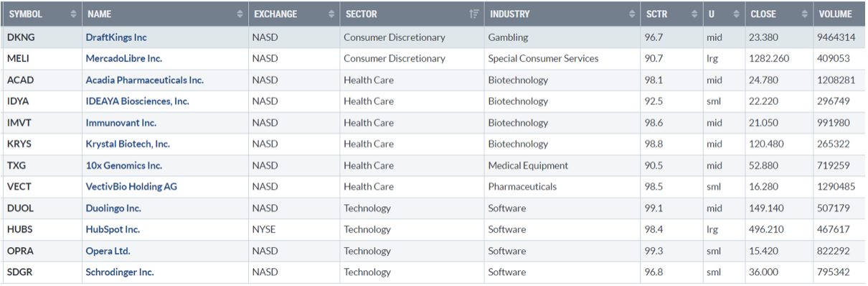The height and width of the screenshot is (286, 868).
Task: Open the Opera Ltd. link
Action: 108,251
